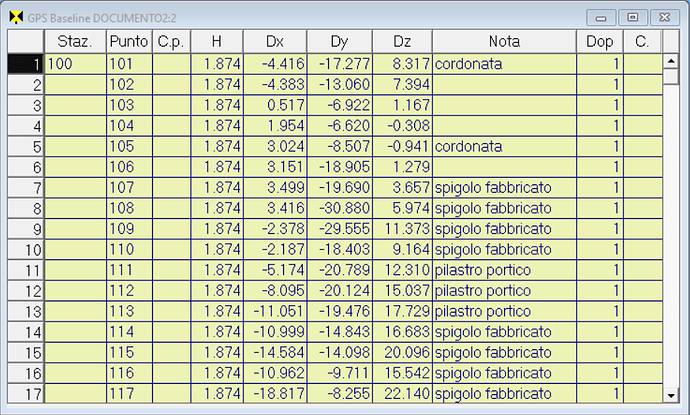The image size is (690, 415).
Task: Select row header 5
Action: [26, 147]
